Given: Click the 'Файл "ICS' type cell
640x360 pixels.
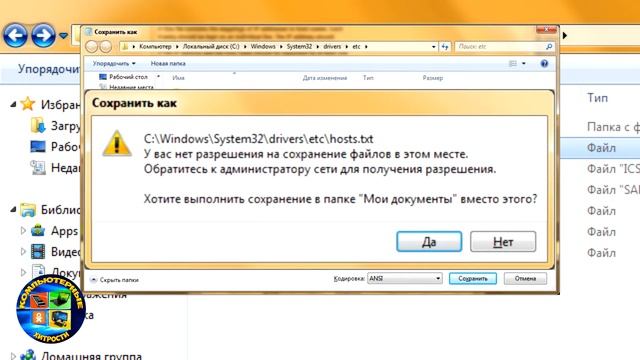Looking at the screenshot, I should [613, 169].
